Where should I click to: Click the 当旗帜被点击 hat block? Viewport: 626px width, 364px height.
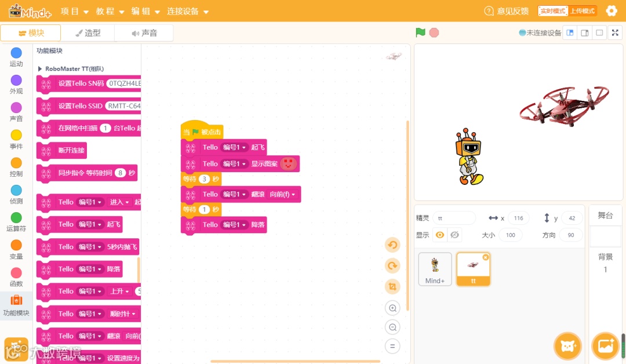202,132
